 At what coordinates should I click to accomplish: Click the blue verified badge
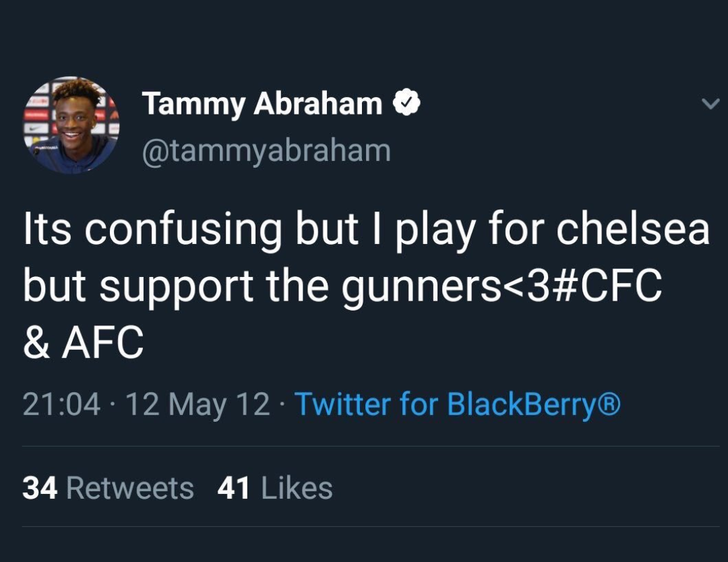(408, 104)
